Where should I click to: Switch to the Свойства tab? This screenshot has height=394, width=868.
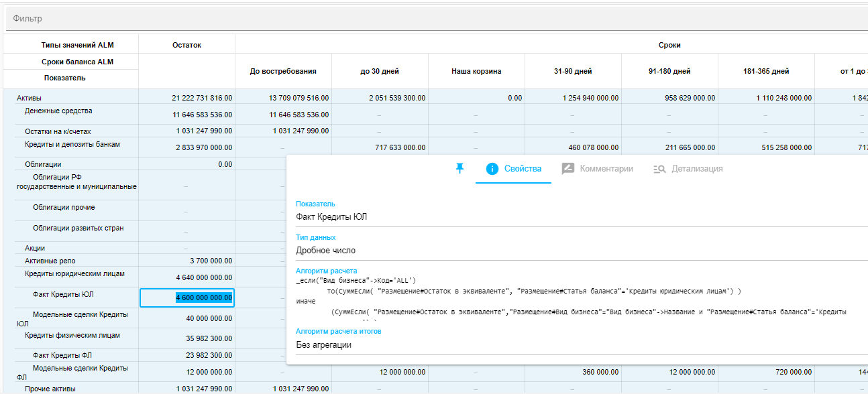click(514, 169)
